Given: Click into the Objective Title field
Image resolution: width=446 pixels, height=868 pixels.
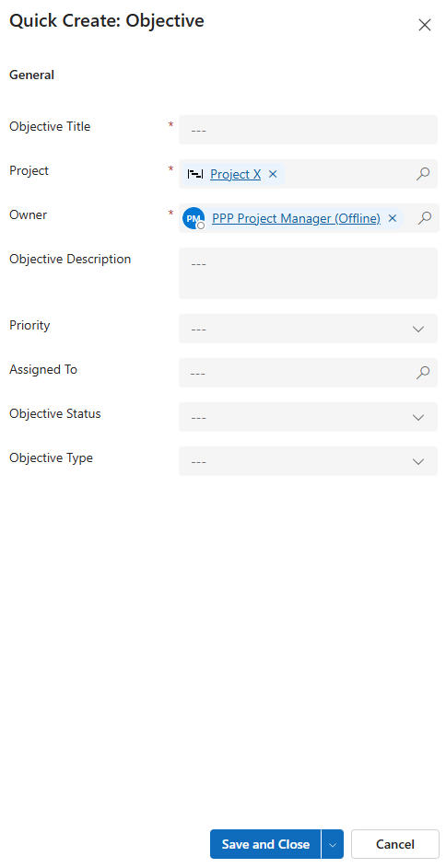Looking at the screenshot, I should 308,130.
